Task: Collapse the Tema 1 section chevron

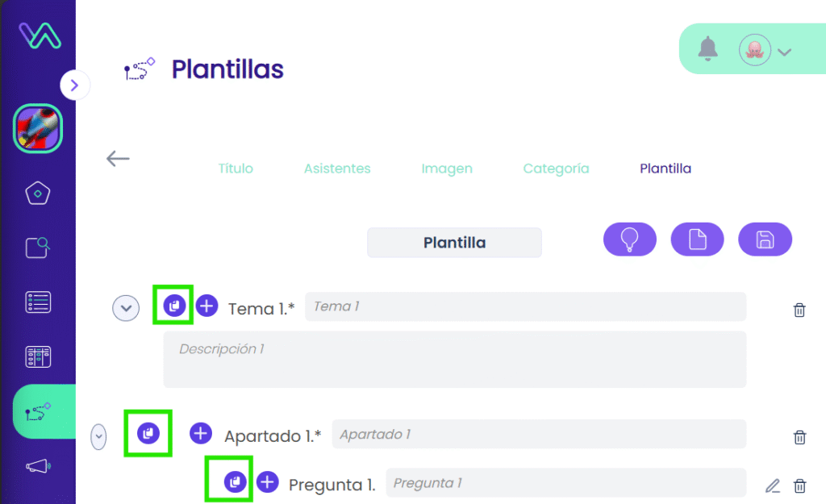Action: pyautogui.click(x=126, y=308)
